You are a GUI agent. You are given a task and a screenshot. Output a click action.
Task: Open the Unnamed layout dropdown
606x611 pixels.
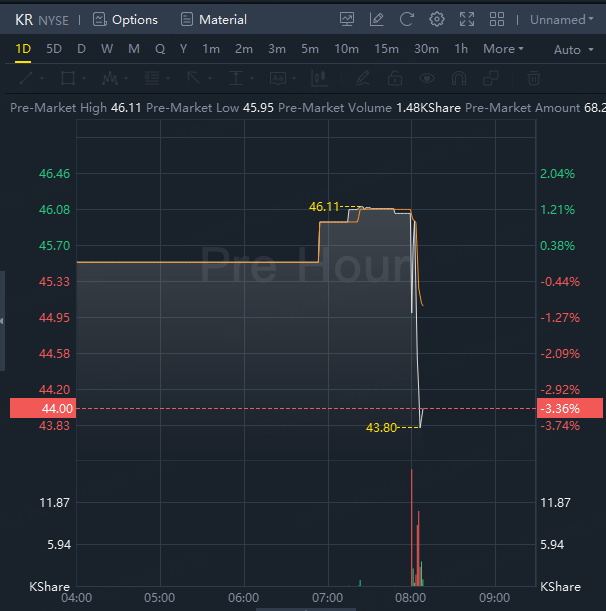pyautogui.click(x=561, y=19)
